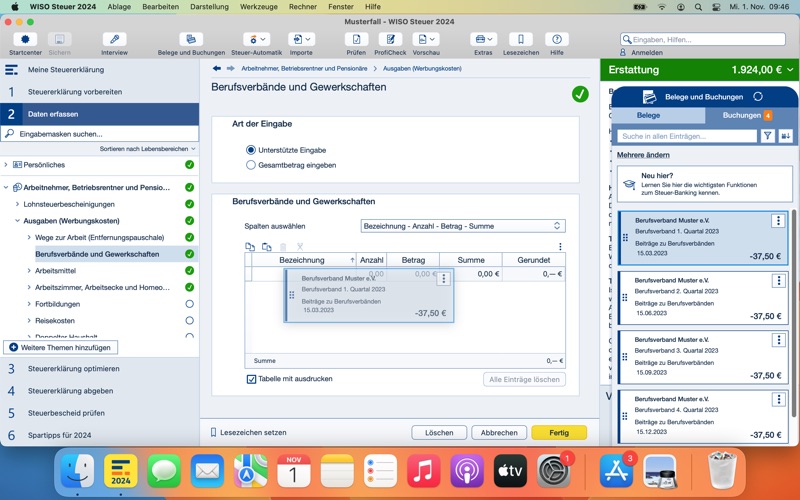Image resolution: width=800 pixels, height=500 pixels.
Task: Expand Lohnsteuerbescheinigungen tree node
Action: pyautogui.click(x=17, y=204)
